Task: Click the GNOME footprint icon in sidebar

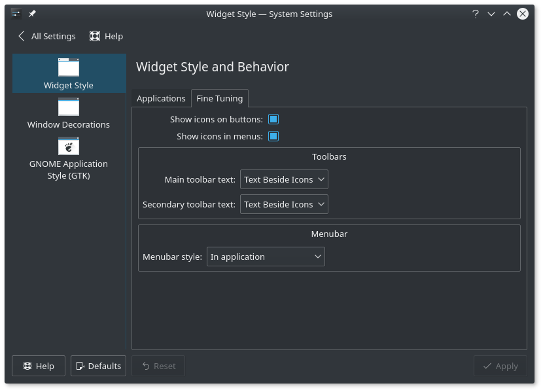Action: 68,147
